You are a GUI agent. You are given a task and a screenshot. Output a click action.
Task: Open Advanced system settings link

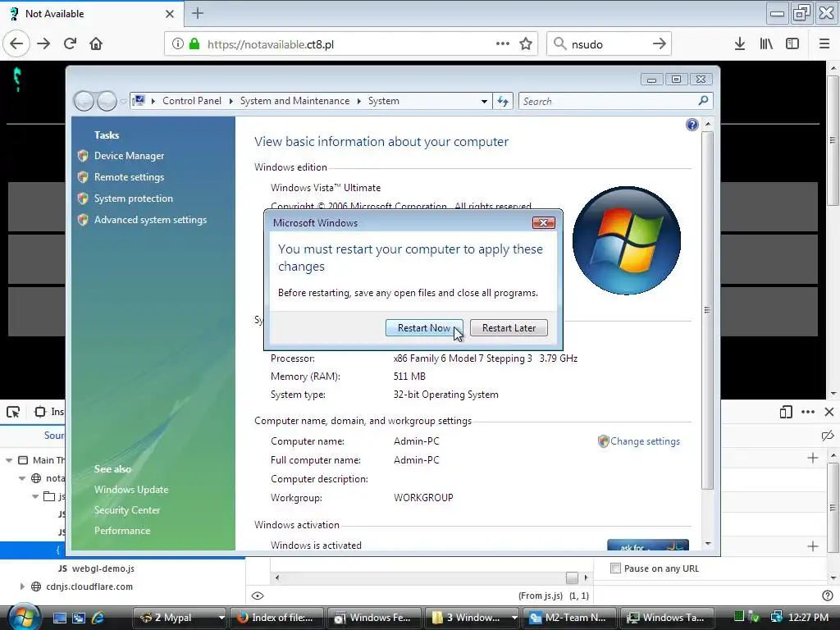[151, 220]
